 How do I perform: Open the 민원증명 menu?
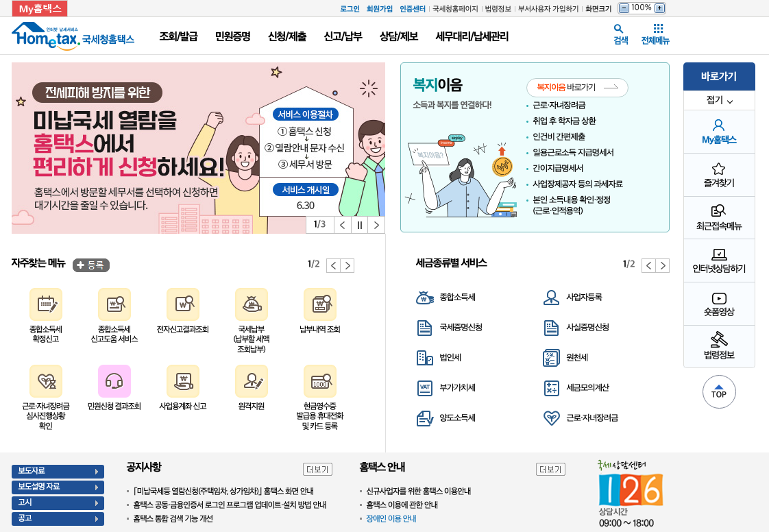[x=233, y=36]
